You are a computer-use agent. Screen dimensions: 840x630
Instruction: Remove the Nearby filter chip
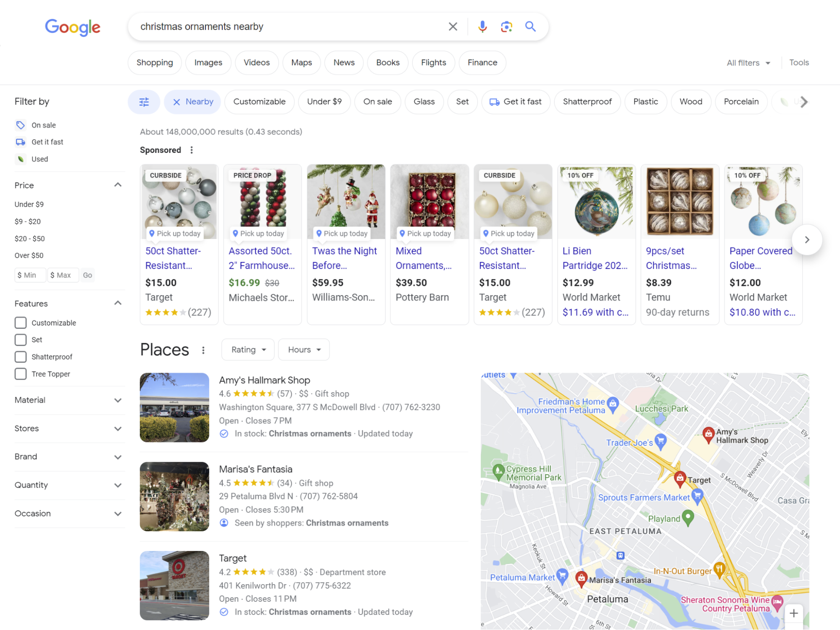[x=177, y=102]
